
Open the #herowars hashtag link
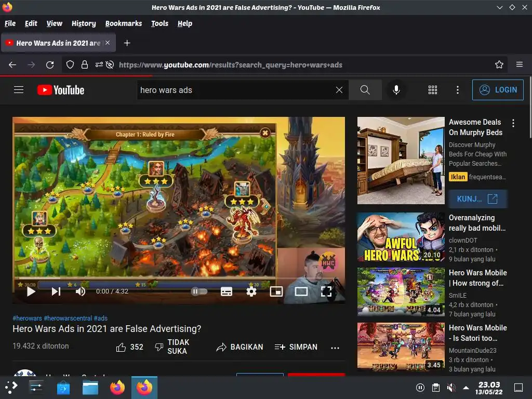[x=27, y=318]
